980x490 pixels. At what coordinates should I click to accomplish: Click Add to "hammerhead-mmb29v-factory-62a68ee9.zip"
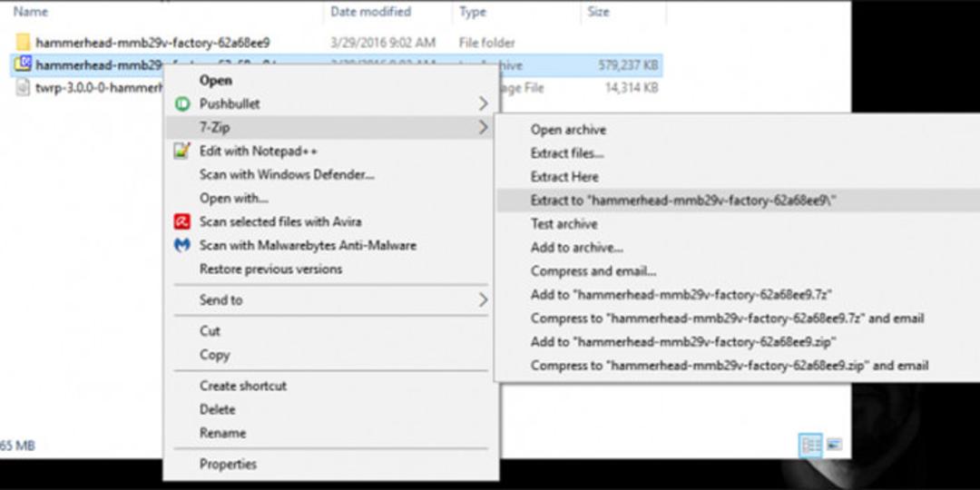coord(684,342)
